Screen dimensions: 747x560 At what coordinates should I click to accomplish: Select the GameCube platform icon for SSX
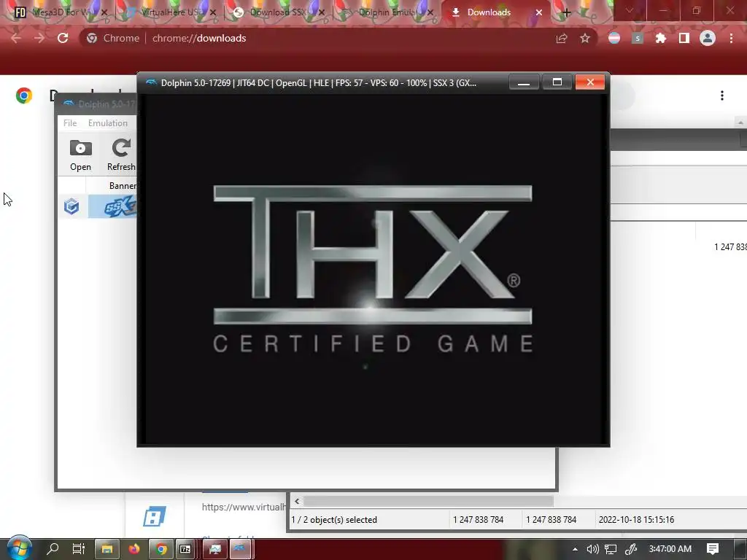(71, 206)
